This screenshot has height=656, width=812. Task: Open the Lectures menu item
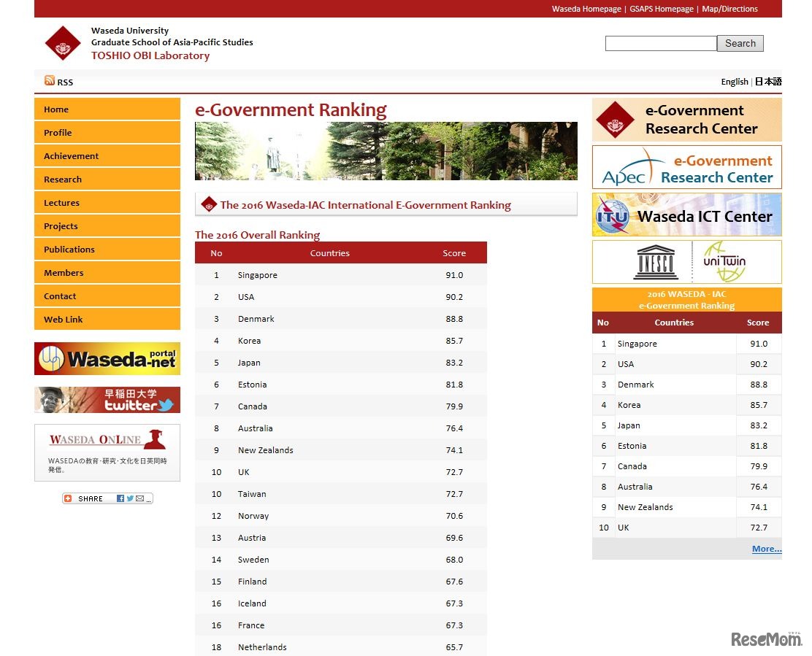[x=107, y=202]
